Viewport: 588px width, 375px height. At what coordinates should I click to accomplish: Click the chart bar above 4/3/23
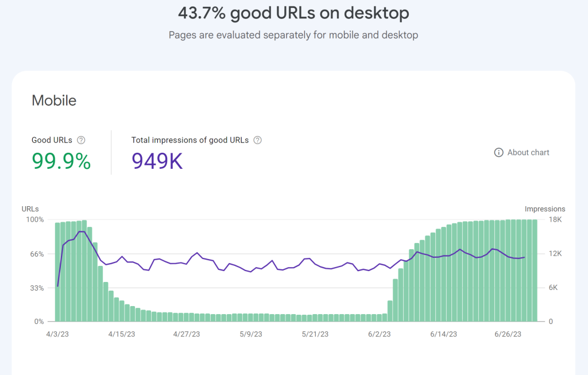click(57, 270)
